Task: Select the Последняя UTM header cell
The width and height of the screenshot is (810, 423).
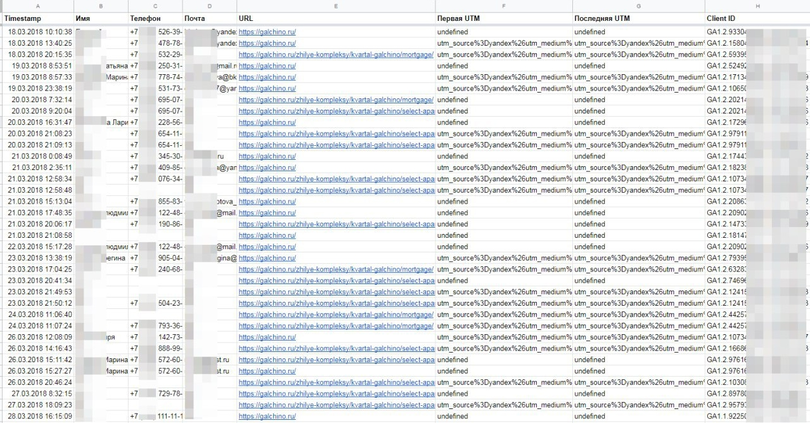Action: pos(638,19)
